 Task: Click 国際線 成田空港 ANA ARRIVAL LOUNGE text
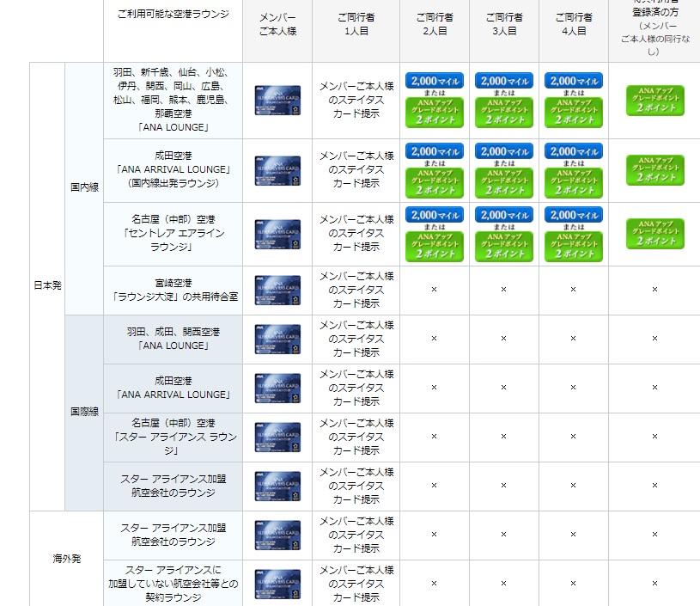click(x=173, y=388)
